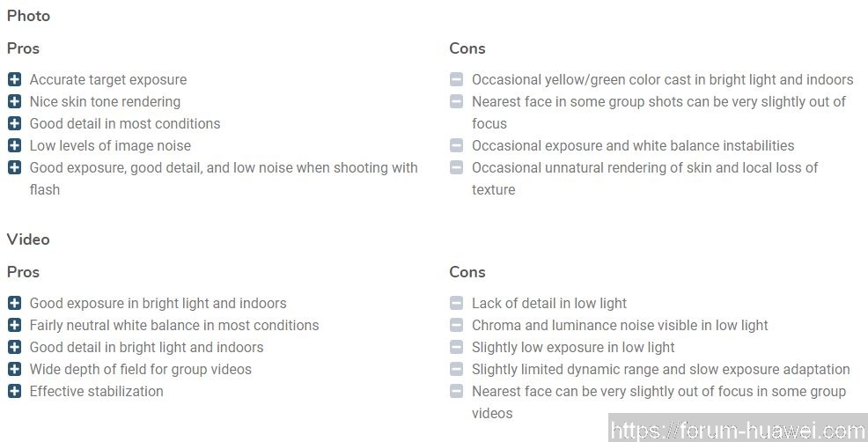Image resolution: width=868 pixels, height=442 pixels.
Task: Click the minus icon next to Occasional exposure and white balance instabilities
Action: click(456, 145)
